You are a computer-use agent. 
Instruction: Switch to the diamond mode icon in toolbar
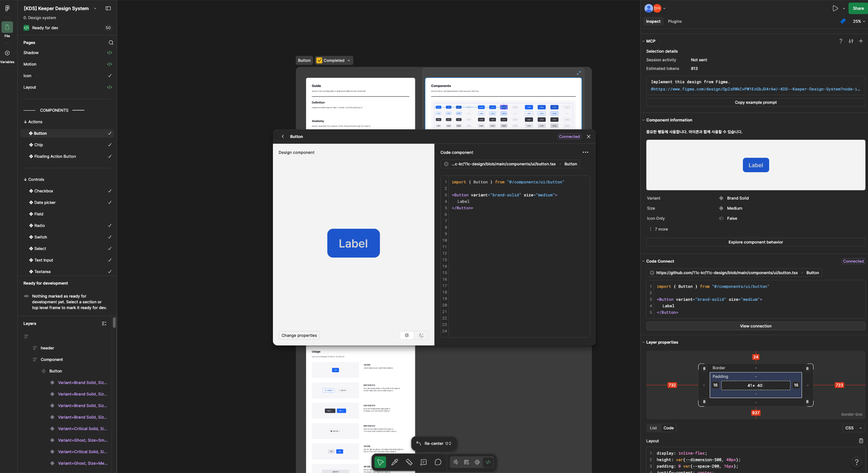tap(477, 462)
